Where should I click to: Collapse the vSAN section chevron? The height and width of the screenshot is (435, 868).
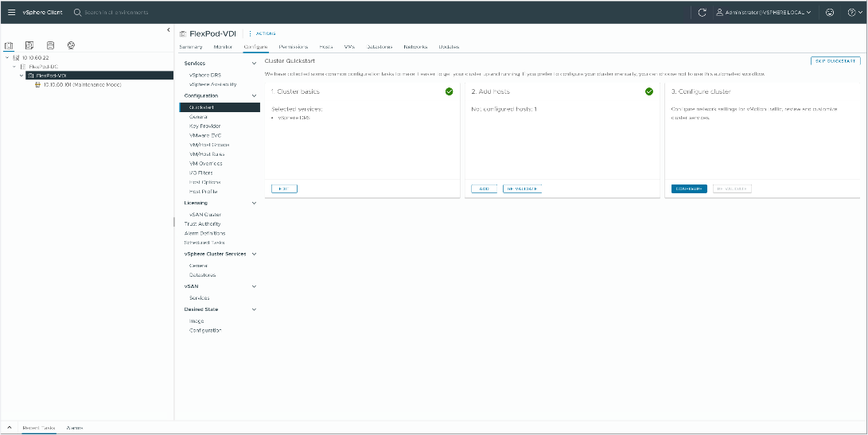[254, 286]
